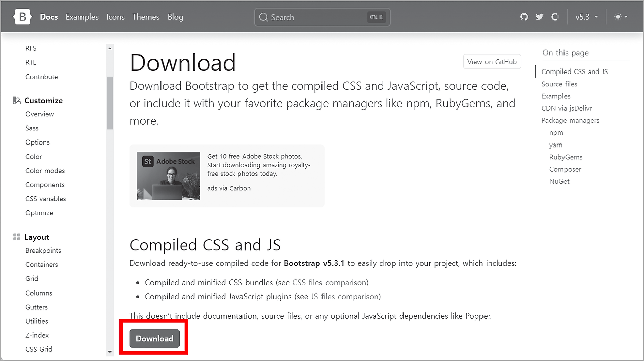
Task: Open the JS files comparison link
Action: [345, 296]
